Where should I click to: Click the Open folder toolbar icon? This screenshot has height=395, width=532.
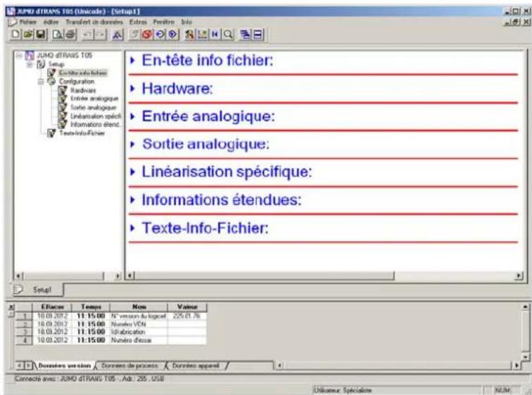(x=28, y=34)
